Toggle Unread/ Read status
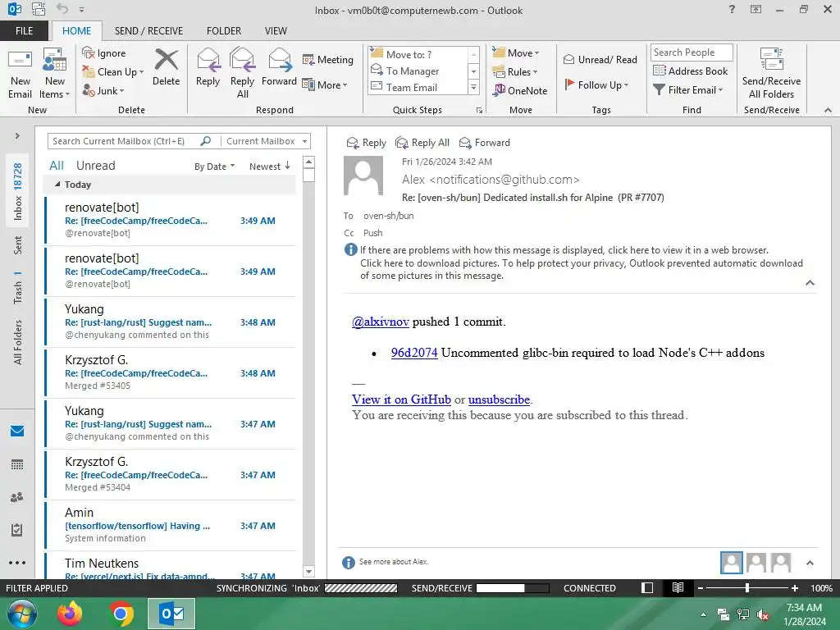Viewport: 840px width, 630px height. [600, 59]
